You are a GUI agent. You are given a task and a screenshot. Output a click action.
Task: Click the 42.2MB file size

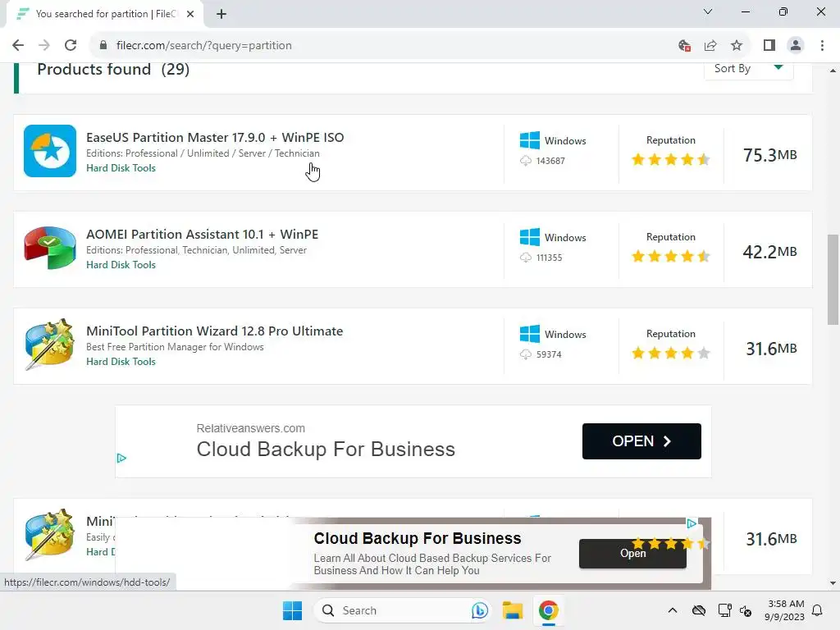click(x=769, y=252)
